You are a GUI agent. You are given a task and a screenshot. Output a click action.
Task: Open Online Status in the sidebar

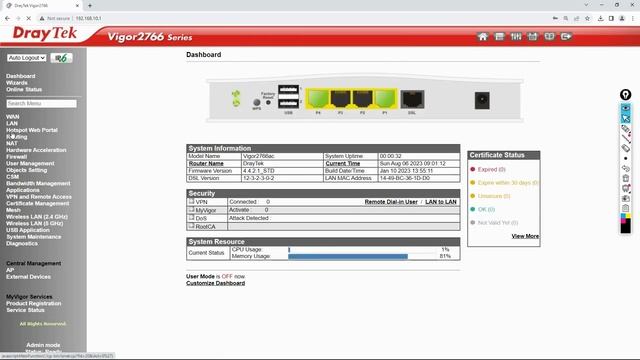pos(24,89)
